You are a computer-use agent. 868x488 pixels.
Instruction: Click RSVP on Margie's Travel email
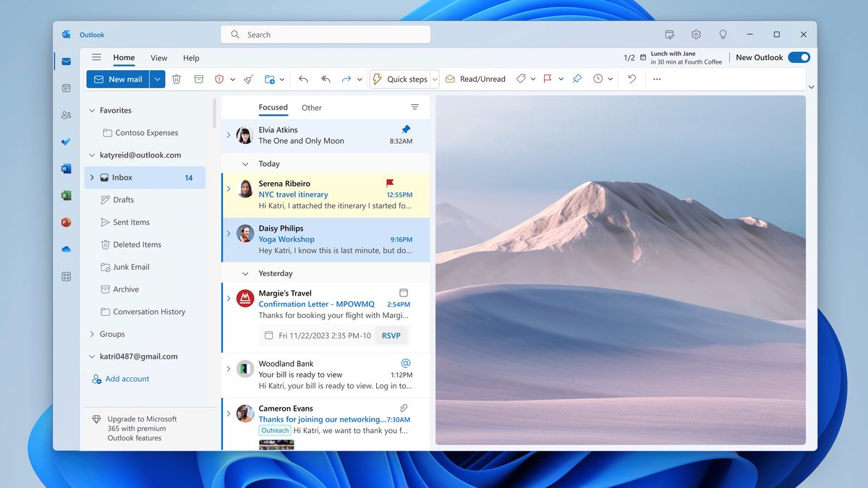click(x=391, y=335)
